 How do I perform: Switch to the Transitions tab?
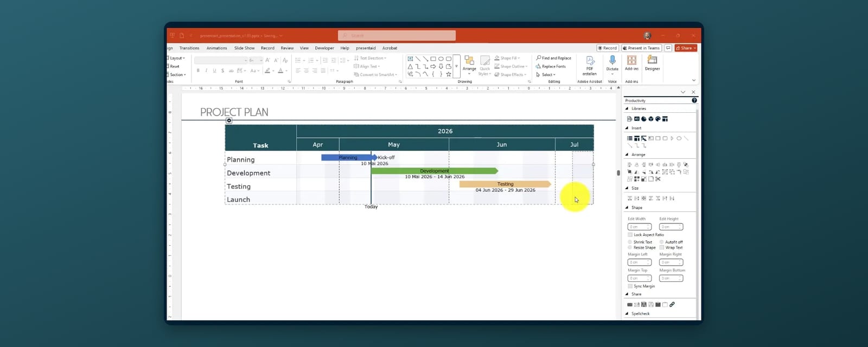189,48
